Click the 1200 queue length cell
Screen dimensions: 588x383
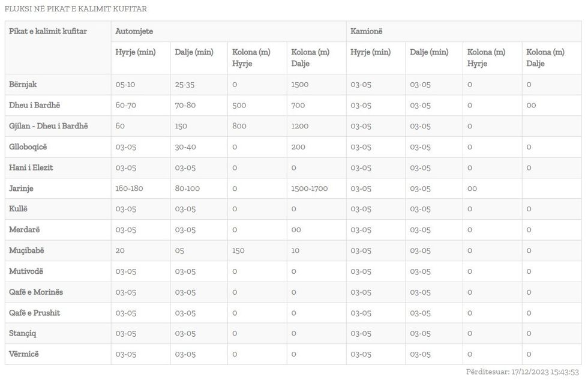pyautogui.click(x=300, y=126)
